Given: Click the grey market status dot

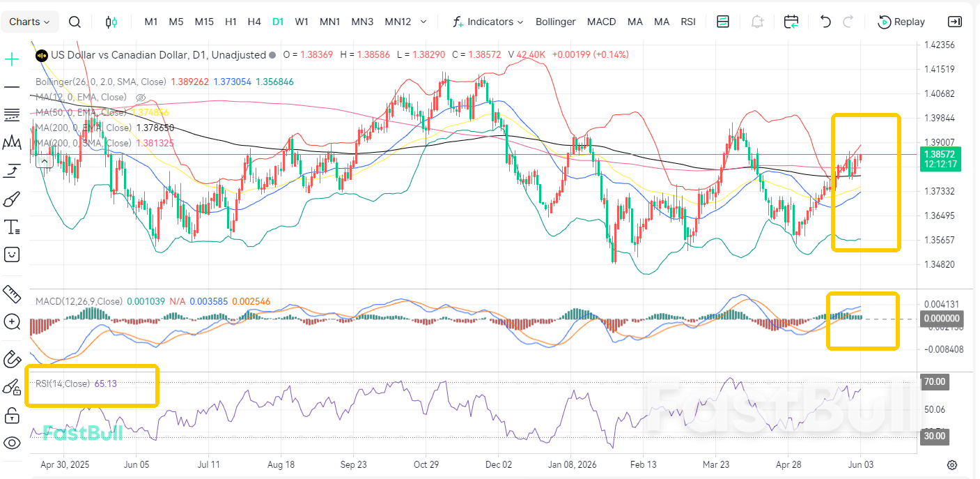Looking at the screenshot, I should pyautogui.click(x=272, y=54).
